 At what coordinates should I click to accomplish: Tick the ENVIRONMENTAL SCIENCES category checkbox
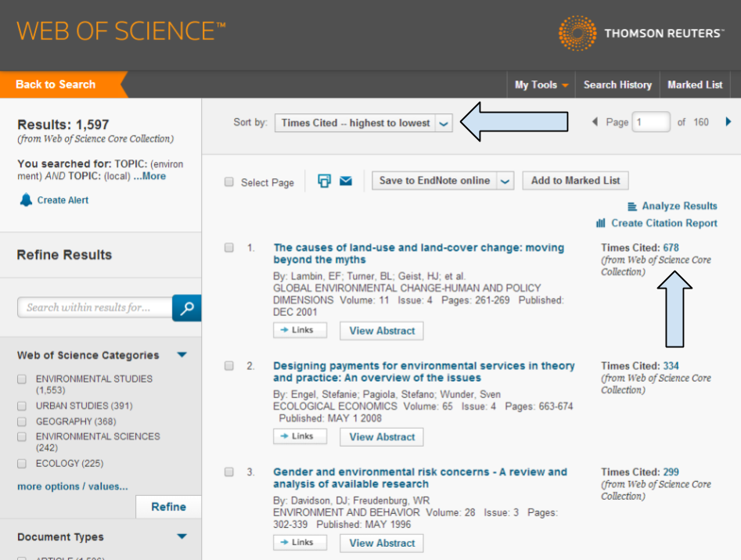22,436
